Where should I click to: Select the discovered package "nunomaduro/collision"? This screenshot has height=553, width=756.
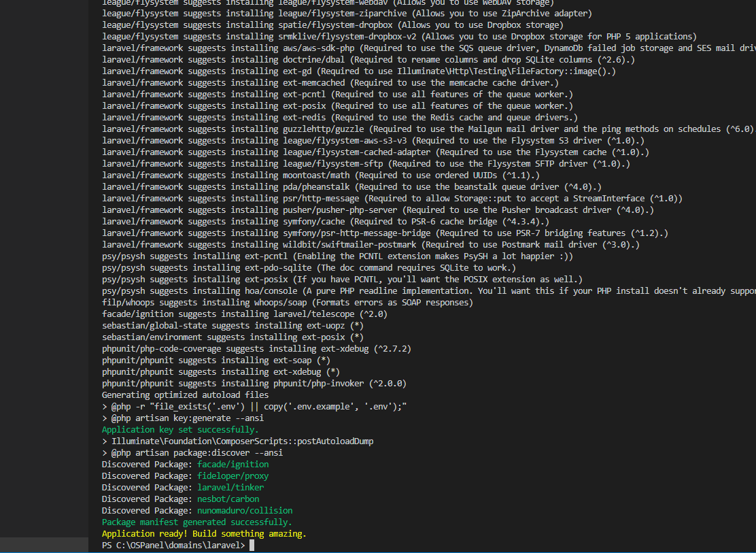[245, 511]
